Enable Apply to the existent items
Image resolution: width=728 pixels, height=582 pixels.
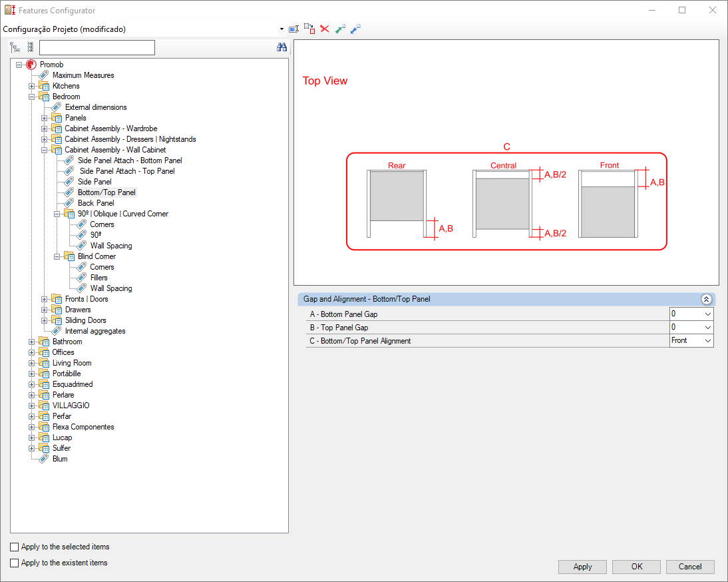click(15, 563)
